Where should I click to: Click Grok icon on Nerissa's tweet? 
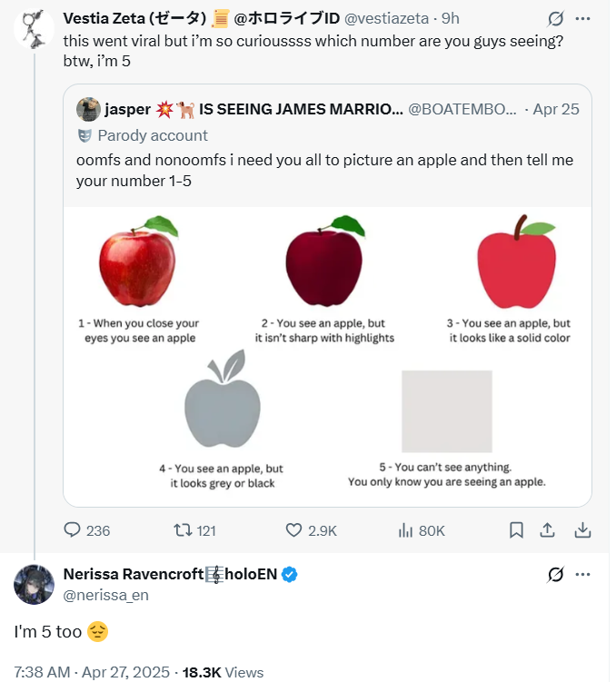point(555,575)
